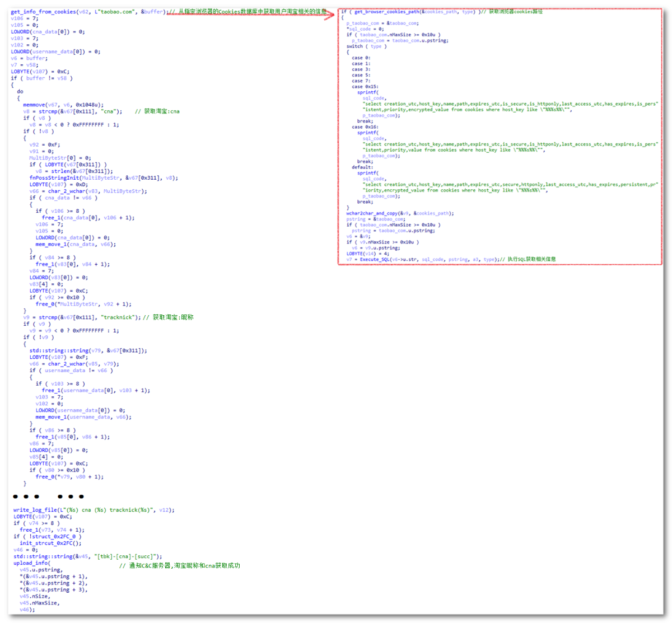Viewport: 672px width, 623px height.
Task: Click the line '*sql_code = 0;'
Action: [365, 29]
